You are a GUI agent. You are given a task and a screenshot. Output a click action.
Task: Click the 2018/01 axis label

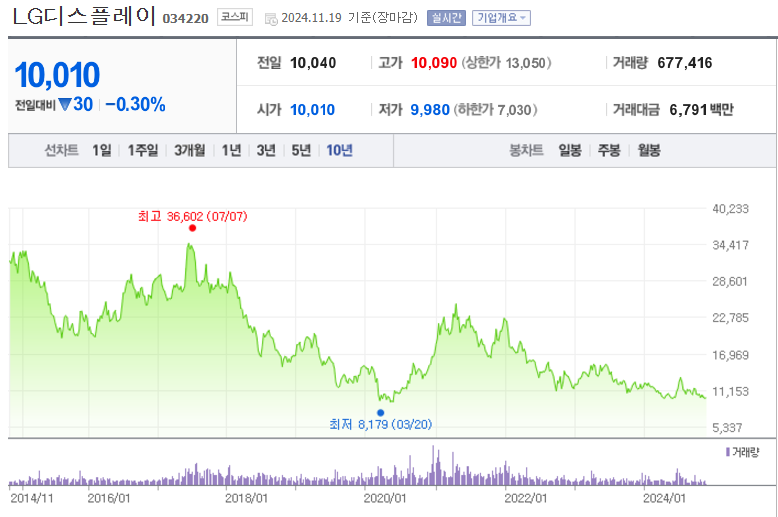[247, 498]
